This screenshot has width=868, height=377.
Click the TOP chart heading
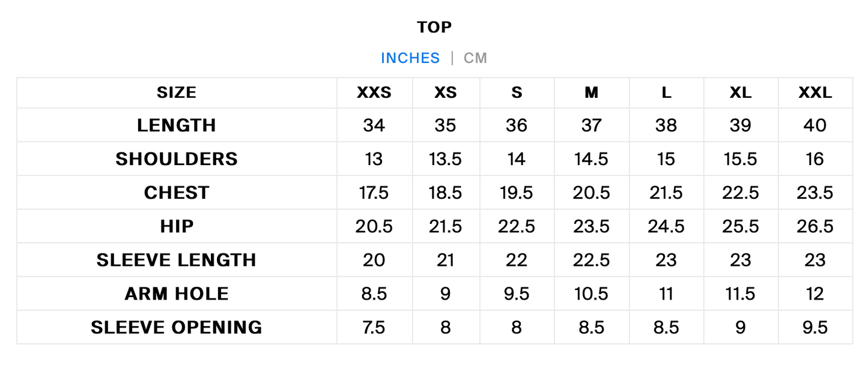(x=434, y=27)
